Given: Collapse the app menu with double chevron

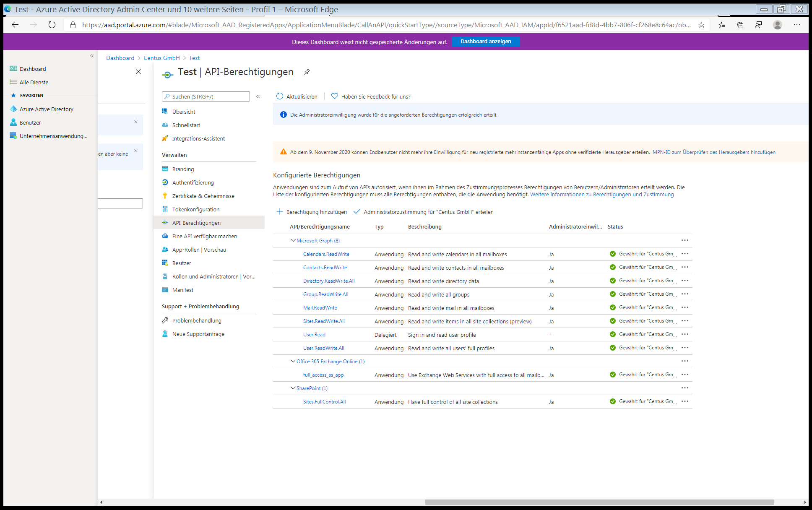Looking at the screenshot, I should pyautogui.click(x=258, y=96).
